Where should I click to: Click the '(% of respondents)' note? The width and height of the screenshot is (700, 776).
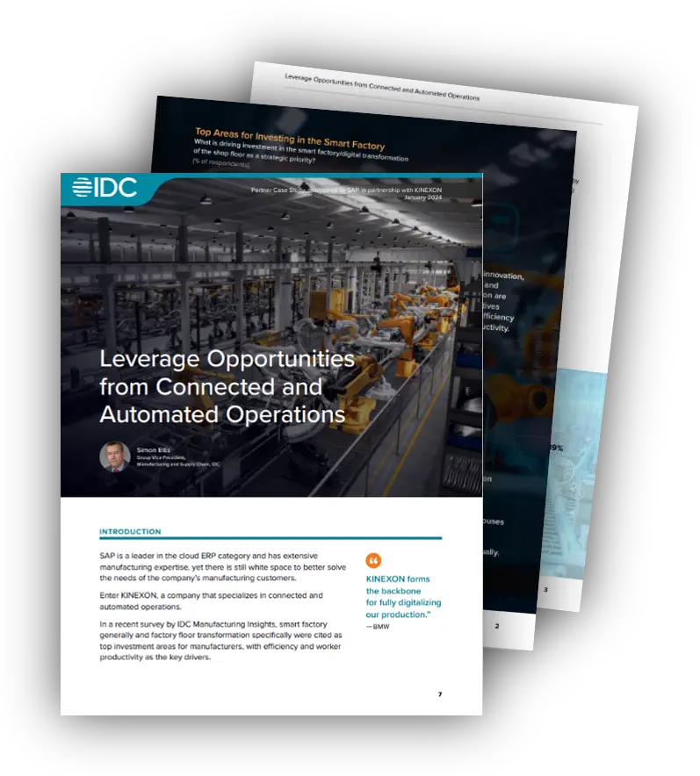point(220,162)
